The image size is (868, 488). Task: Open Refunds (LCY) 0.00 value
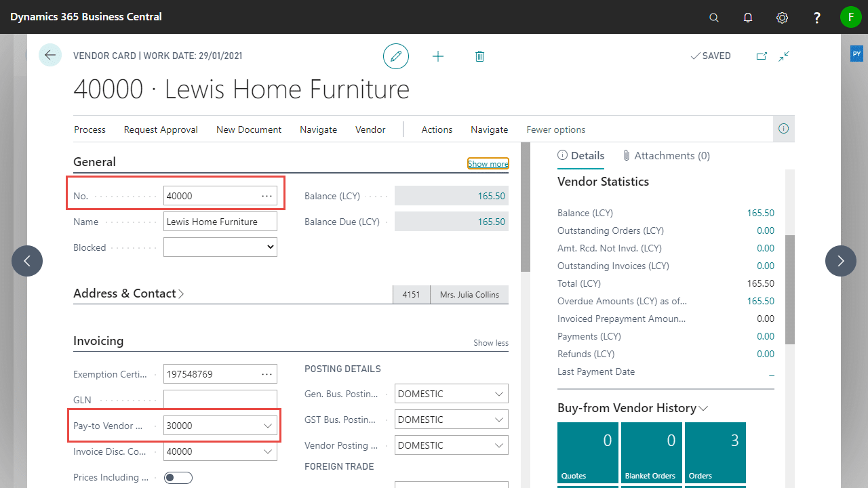(766, 354)
